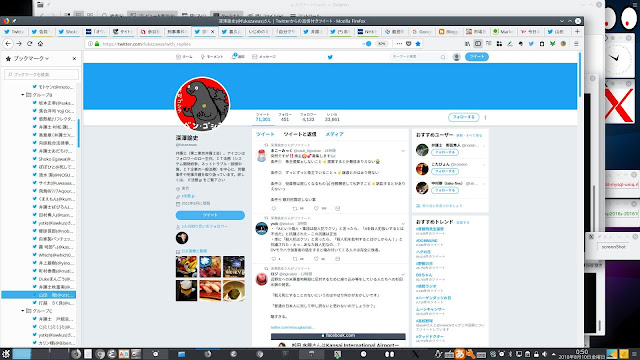
Task: Switch to the Google tab
Action: tap(422, 31)
